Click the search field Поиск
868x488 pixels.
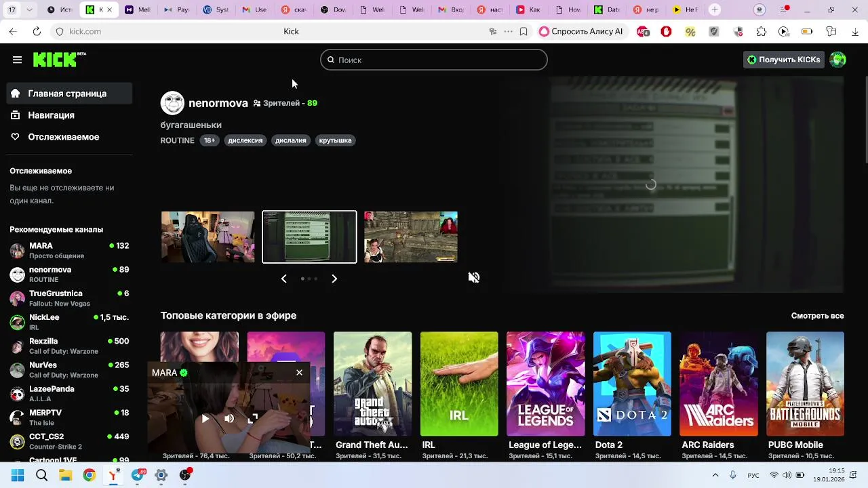433,60
